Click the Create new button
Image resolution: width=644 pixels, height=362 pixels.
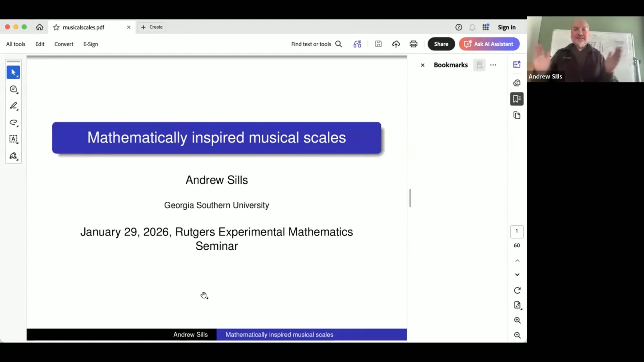tap(152, 27)
